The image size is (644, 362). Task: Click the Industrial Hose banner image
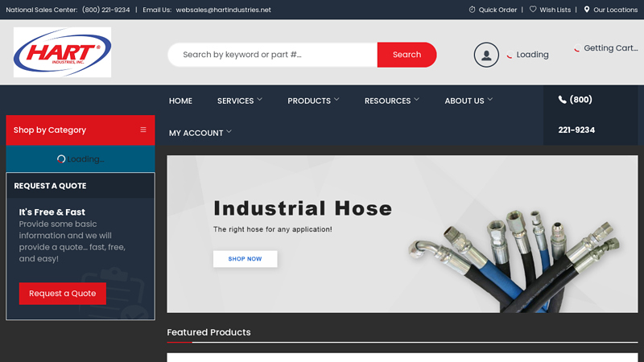point(402,234)
